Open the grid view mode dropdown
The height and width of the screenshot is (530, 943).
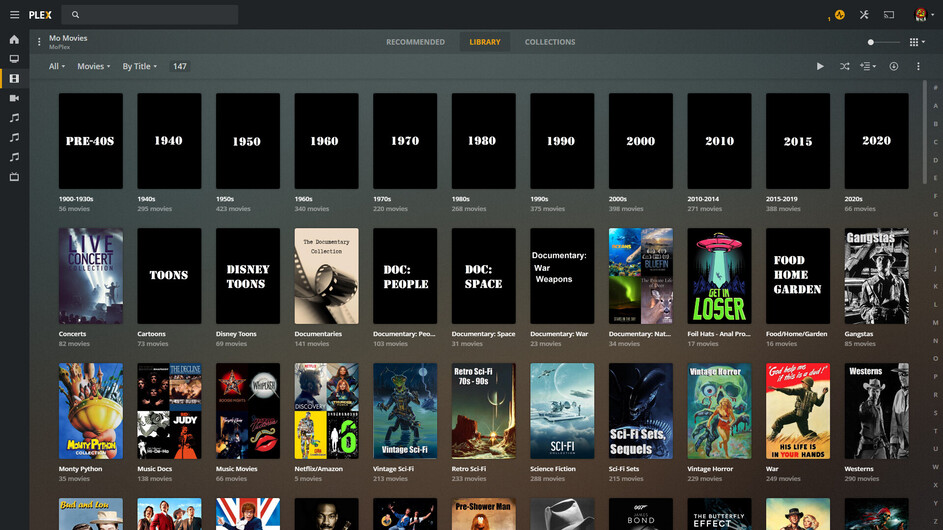pos(917,42)
